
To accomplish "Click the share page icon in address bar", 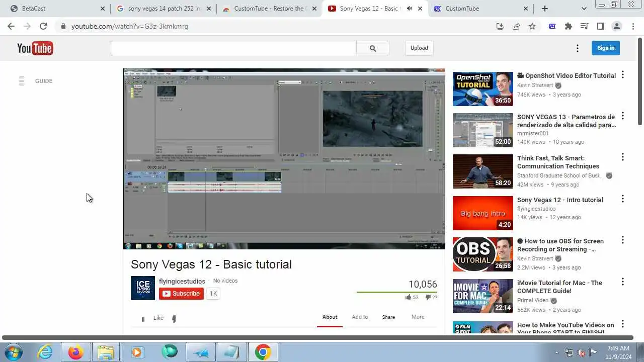I will coord(516,26).
